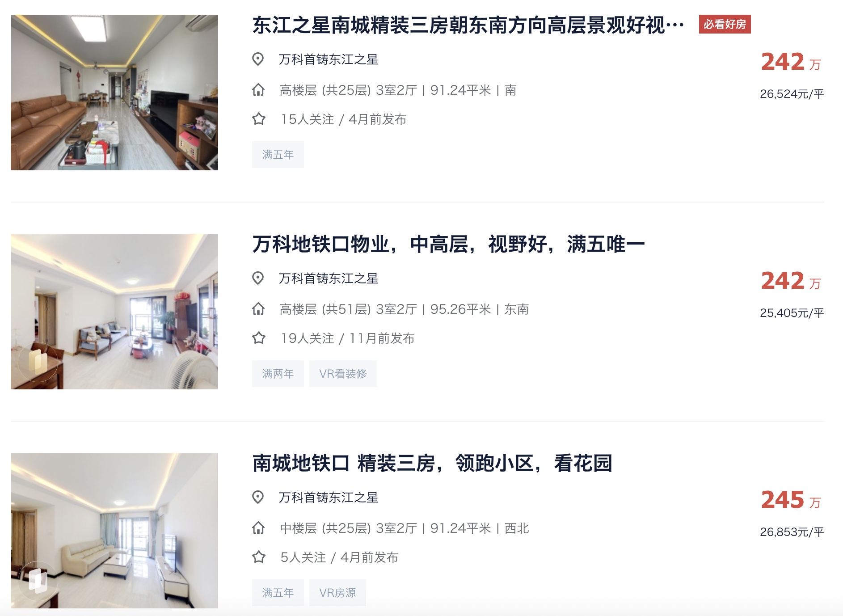Viewport: 843px width, 616px height.
Task: Open listing titled 万科地铁口物业
Action: [448, 244]
